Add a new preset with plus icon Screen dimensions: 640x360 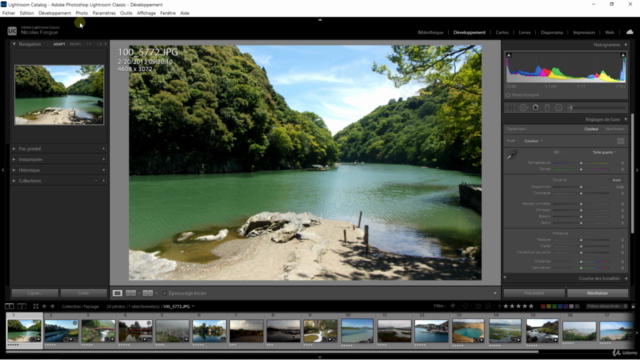[104, 149]
